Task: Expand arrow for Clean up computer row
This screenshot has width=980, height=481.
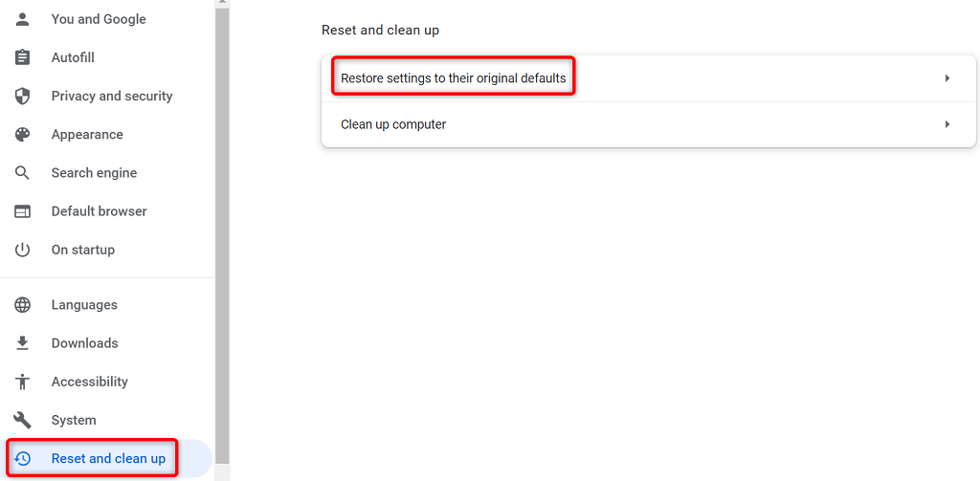Action: [x=947, y=124]
